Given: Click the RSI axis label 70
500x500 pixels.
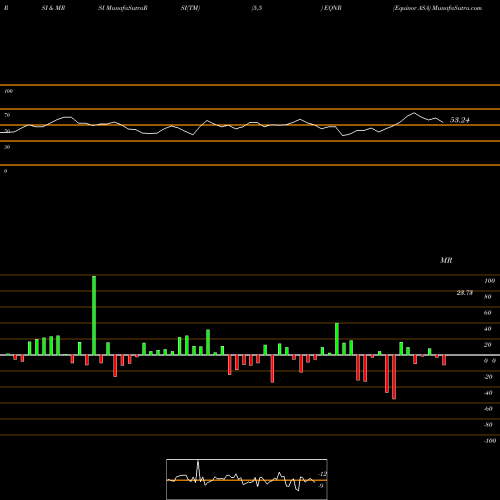Looking at the screenshot, I should (x=7, y=115).
